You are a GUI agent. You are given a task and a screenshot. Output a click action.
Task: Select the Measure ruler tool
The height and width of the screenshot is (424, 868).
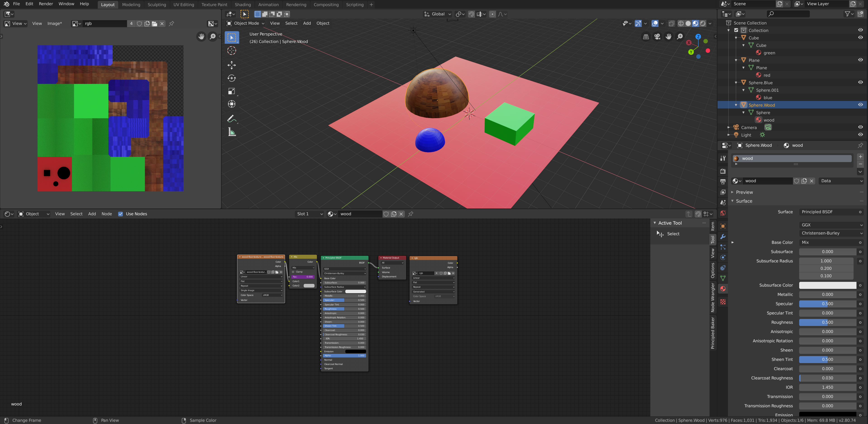coord(231,132)
